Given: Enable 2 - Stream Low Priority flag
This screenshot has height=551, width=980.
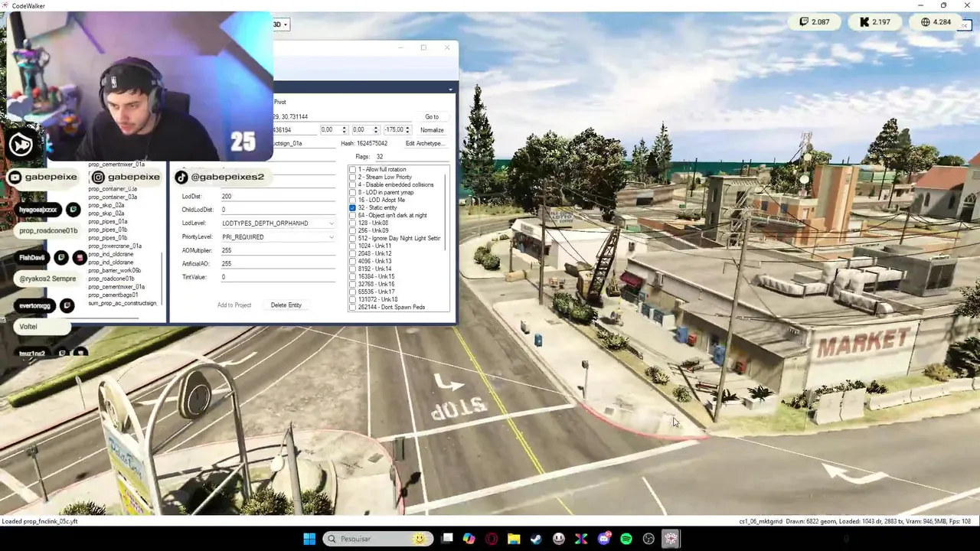Looking at the screenshot, I should 353,177.
